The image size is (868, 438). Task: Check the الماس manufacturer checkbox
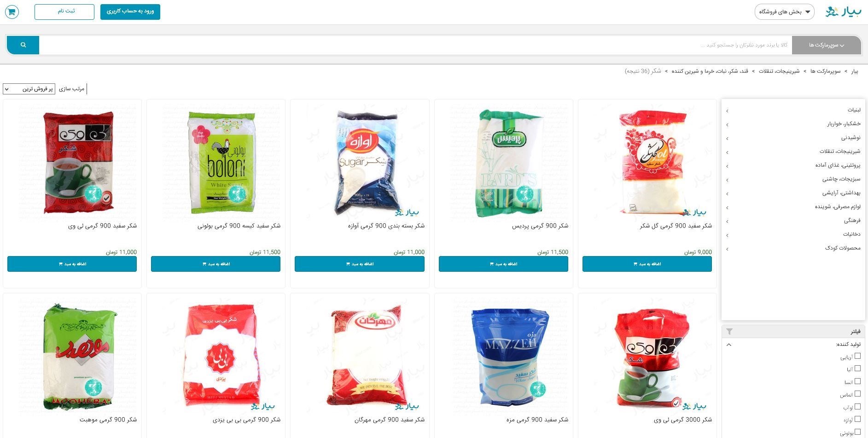coord(857,394)
